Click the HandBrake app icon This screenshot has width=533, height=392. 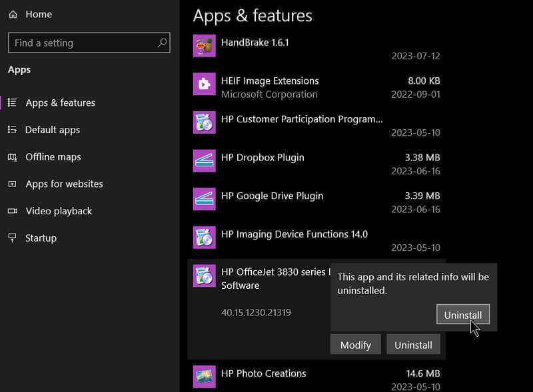point(205,45)
